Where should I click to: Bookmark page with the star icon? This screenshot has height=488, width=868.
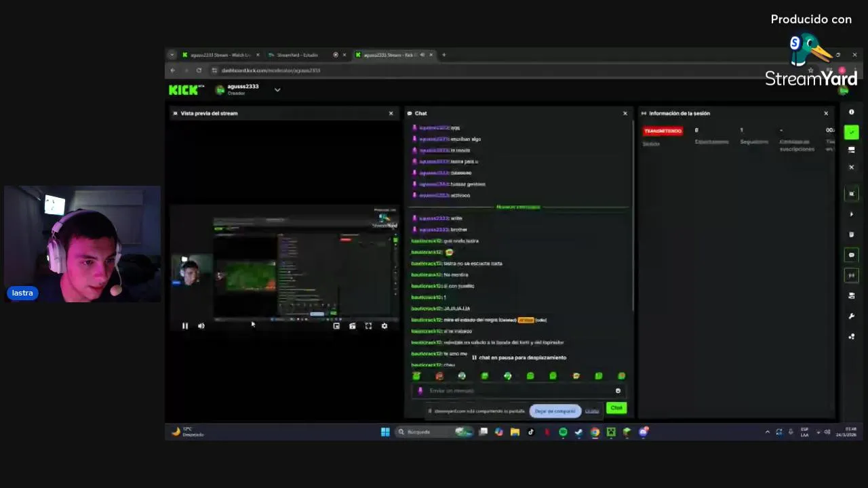[x=810, y=70]
